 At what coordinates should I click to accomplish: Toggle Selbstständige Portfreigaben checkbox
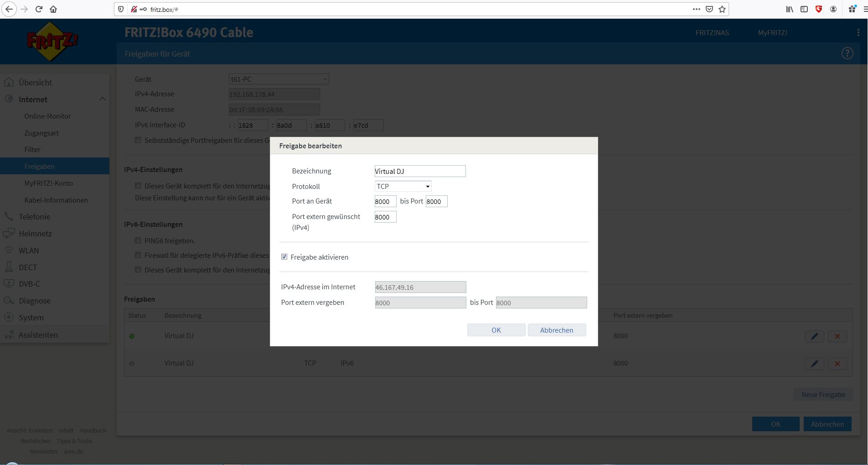(x=138, y=140)
